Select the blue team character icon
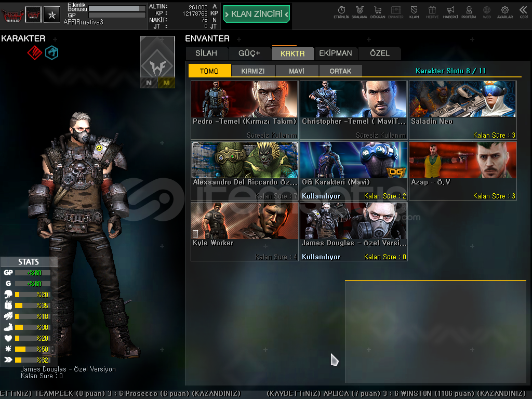This screenshot has width=532, height=399. pyautogui.click(x=52, y=52)
